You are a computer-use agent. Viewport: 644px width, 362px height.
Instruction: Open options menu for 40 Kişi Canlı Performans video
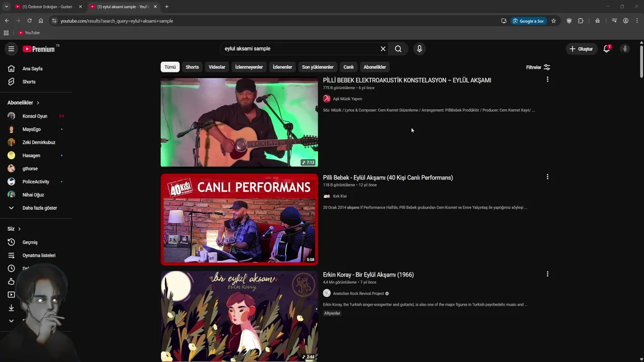click(x=547, y=177)
